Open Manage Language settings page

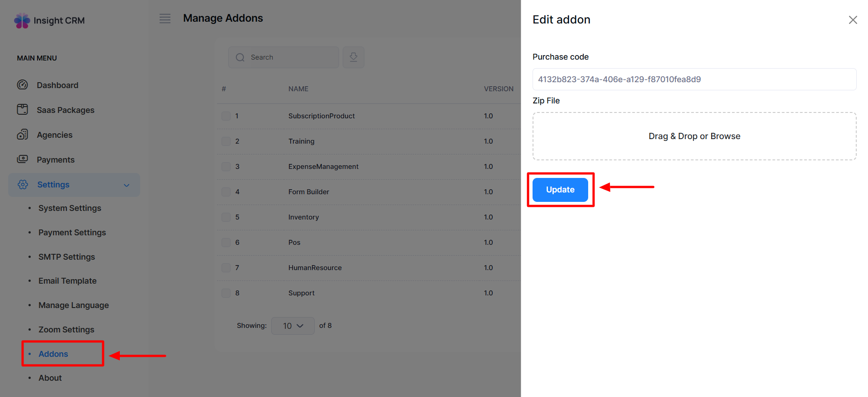click(74, 305)
